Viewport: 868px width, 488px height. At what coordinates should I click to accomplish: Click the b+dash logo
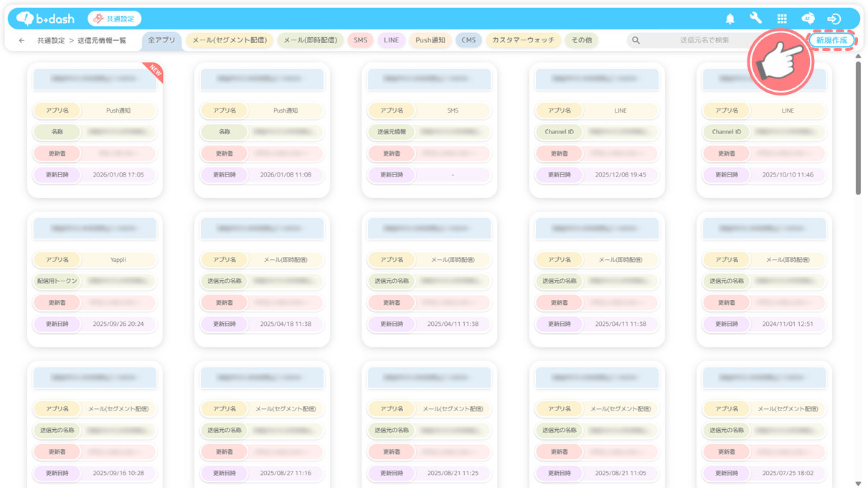pyautogui.click(x=44, y=19)
